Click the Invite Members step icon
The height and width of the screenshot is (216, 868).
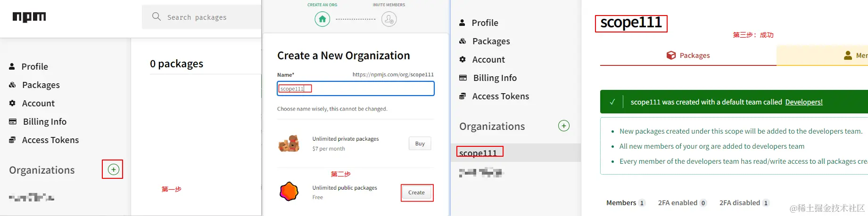[x=389, y=19]
